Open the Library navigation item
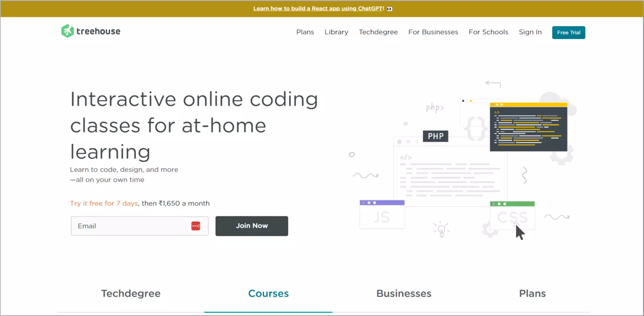 click(336, 32)
